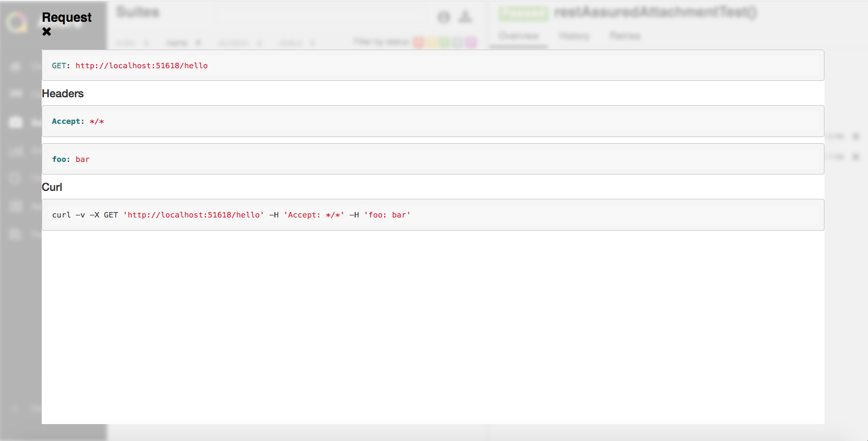The image size is (868, 441).
Task: Click the restAssuredAttachmentTest() test title
Action: [655, 13]
